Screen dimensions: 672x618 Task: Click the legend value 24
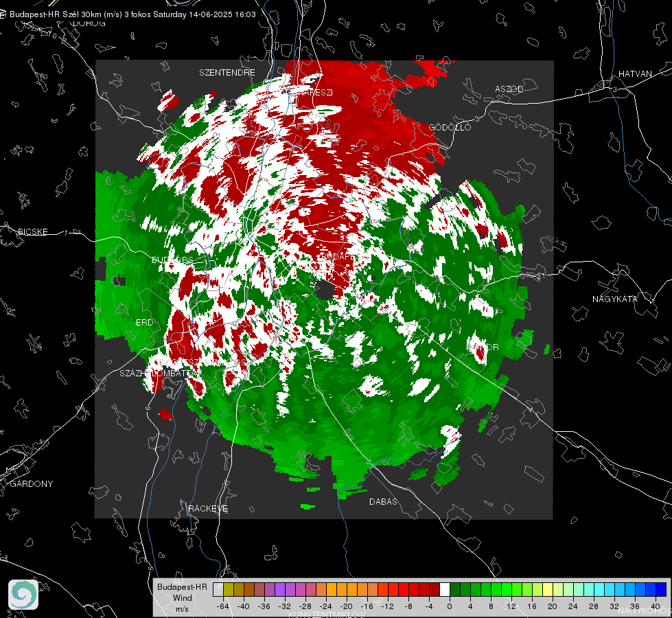(573, 606)
